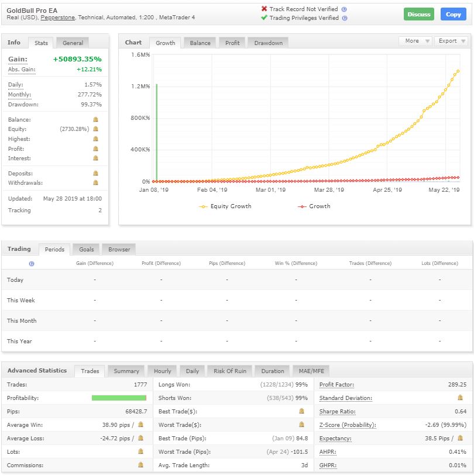Click the Track Record Not Verified help icon
This screenshot has width=474, height=476.
pos(344,9)
